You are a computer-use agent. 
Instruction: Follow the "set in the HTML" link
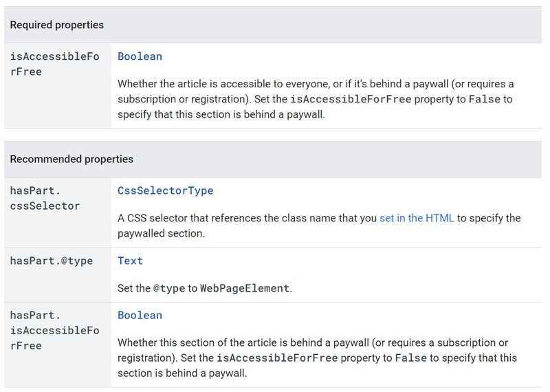pyautogui.click(x=417, y=218)
